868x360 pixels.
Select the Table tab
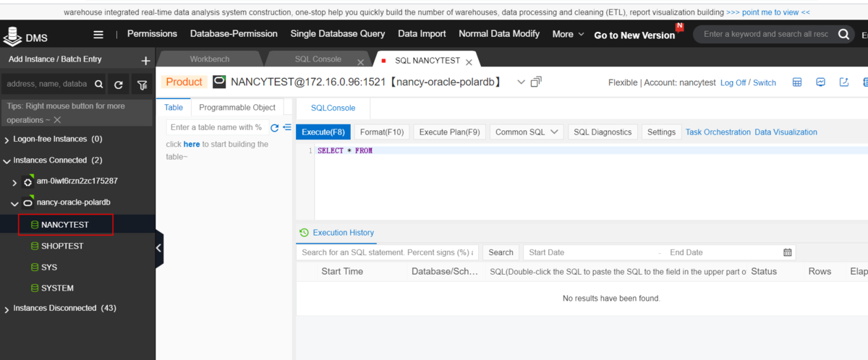pyautogui.click(x=174, y=107)
